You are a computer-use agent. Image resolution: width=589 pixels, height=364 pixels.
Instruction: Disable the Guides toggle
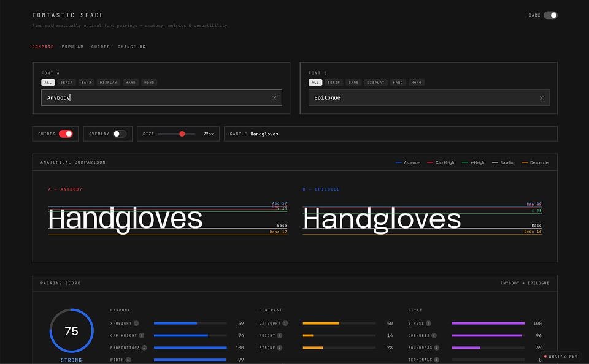(x=66, y=134)
